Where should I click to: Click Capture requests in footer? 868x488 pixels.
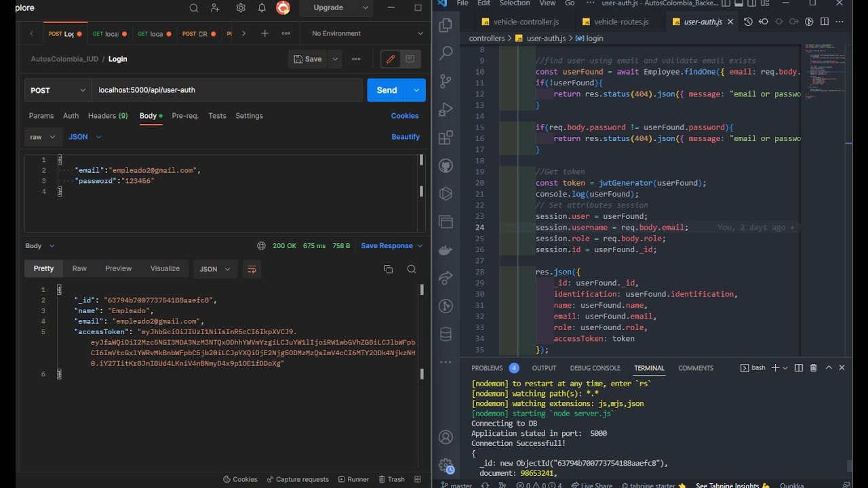coord(298,479)
